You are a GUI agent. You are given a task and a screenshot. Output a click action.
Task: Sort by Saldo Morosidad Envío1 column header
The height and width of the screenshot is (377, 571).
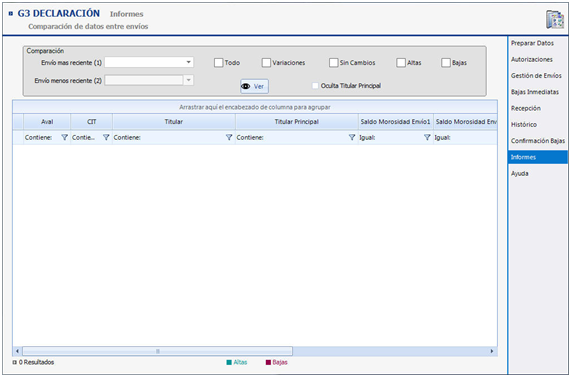(395, 122)
